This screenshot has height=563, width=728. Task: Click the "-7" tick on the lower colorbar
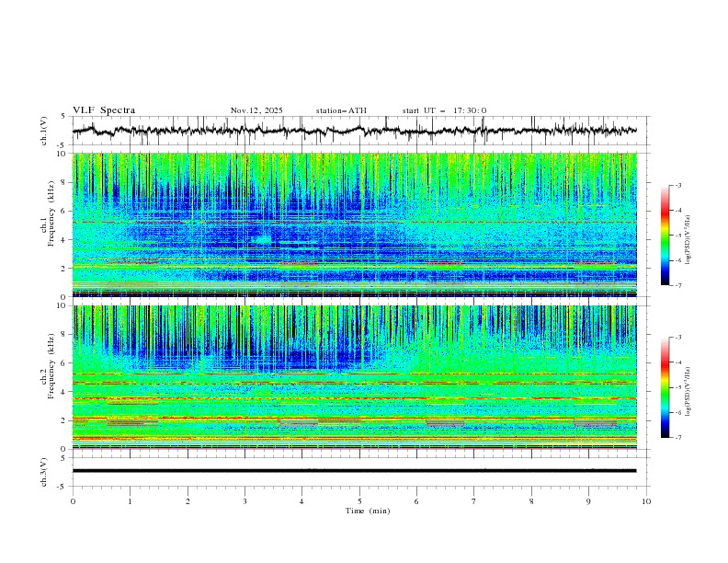point(677,437)
